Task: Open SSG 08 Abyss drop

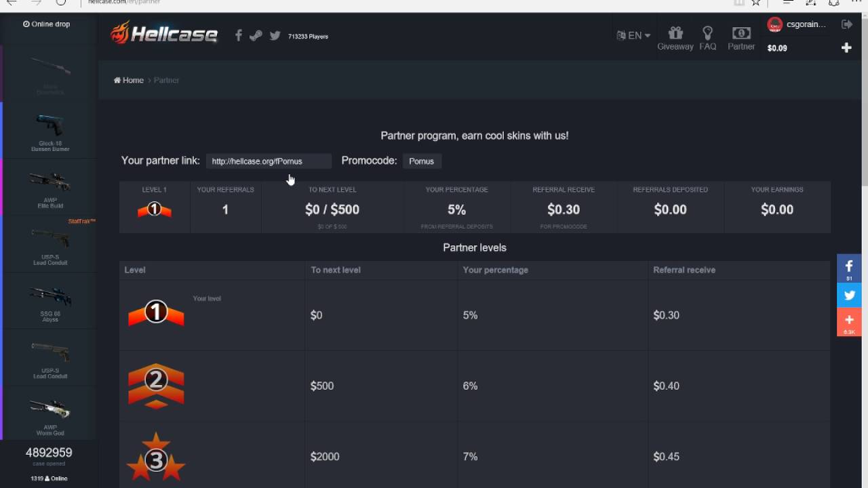Action: [50, 301]
